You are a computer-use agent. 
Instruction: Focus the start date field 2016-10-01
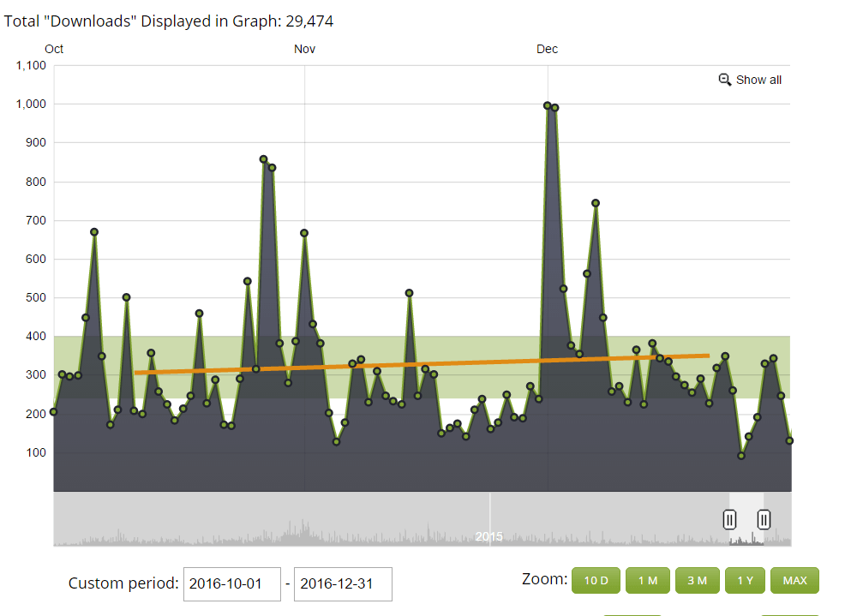point(231,583)
